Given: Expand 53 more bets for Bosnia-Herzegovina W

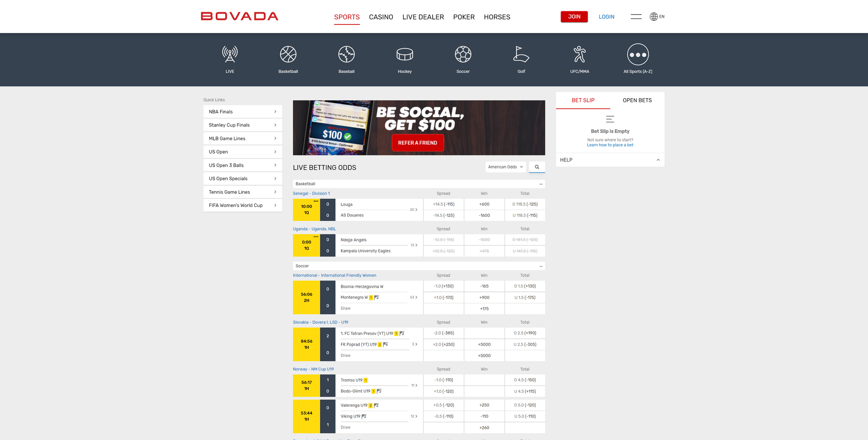Looking at the screenshot, I should [x=414, y=297].
